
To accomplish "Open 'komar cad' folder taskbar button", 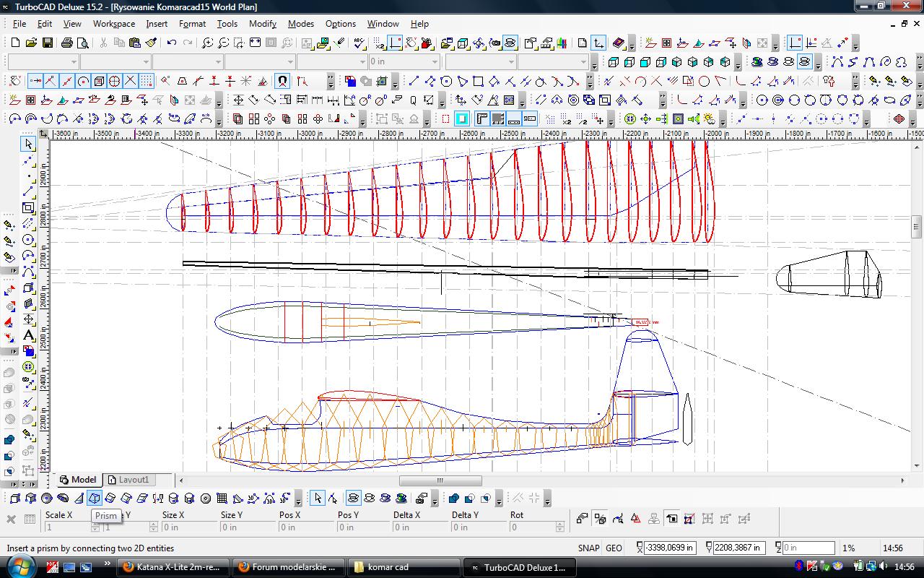I will pos(404,567).
